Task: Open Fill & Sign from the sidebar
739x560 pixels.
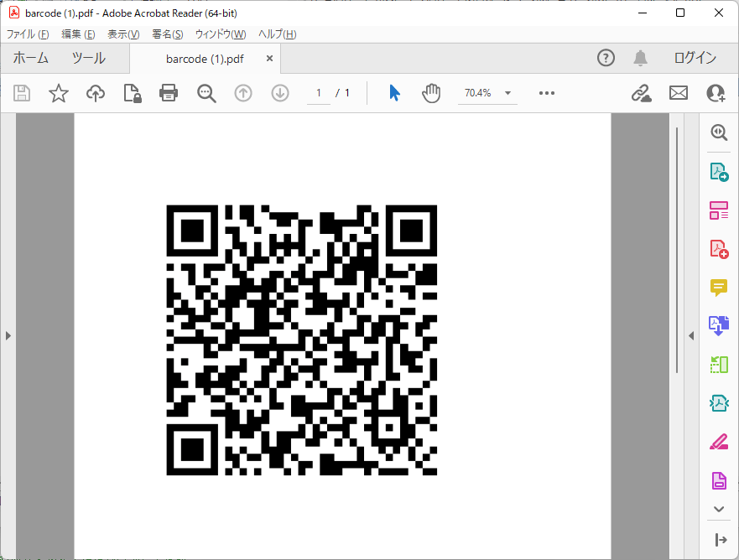Action: 719,442
